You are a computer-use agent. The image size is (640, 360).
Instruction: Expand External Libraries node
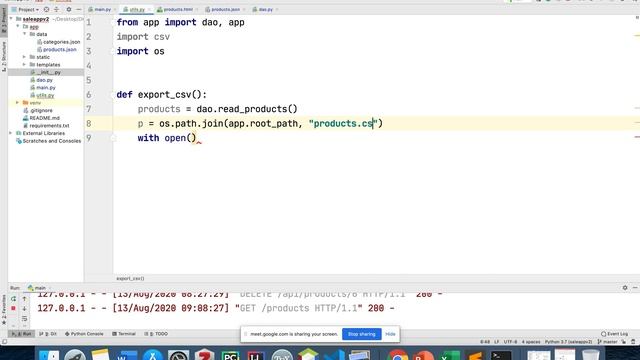tap(11, 133)
